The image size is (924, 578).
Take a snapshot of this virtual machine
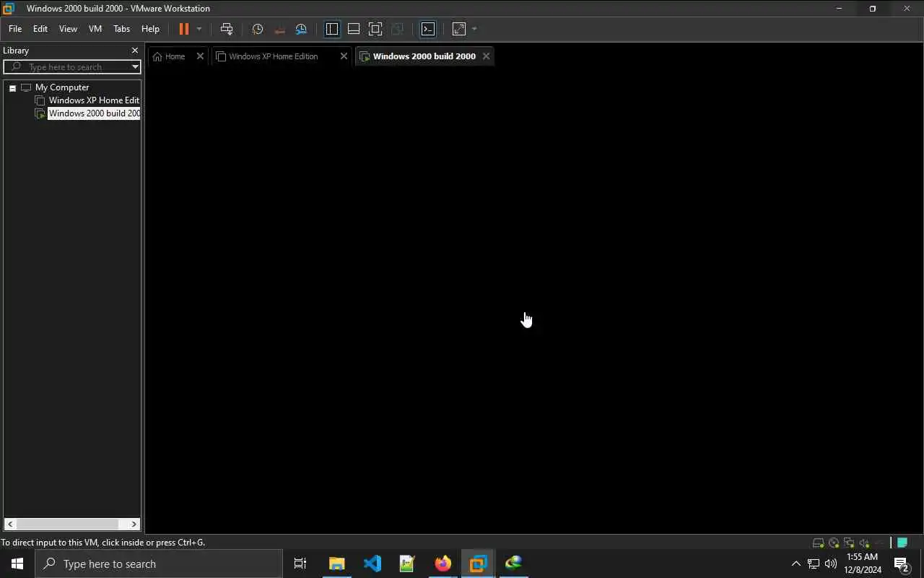258,29
